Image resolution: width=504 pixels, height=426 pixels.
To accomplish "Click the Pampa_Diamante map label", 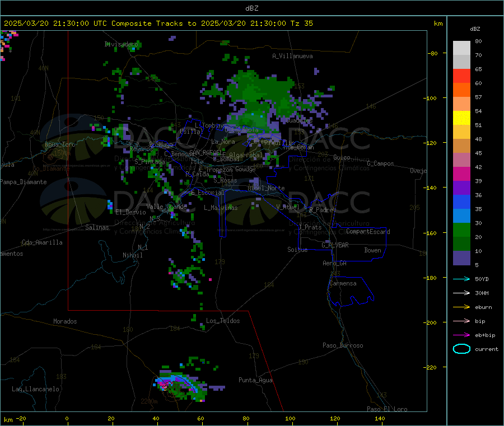I will pos(24,182).
